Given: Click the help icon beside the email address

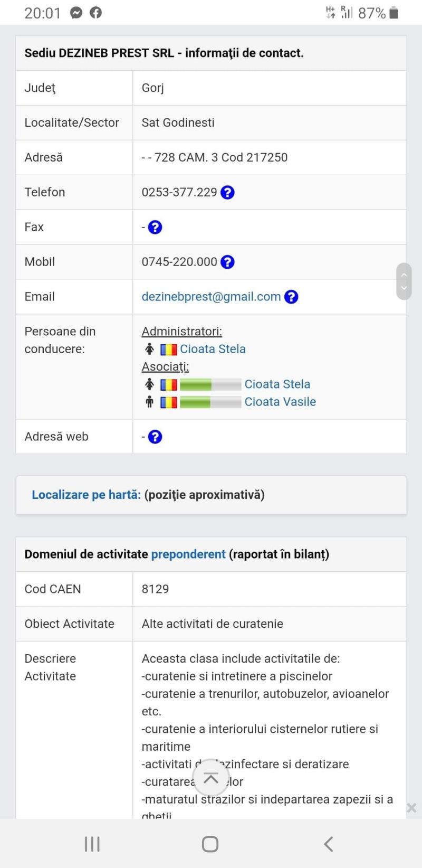Looking at the screenshot, I should 291,297.
